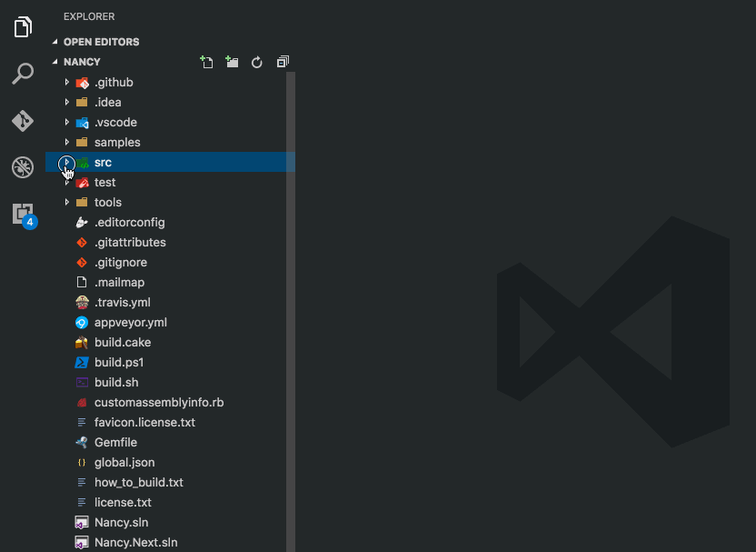Expand the .idea folder arrow
The width and height of the screenshot is (756, 552).
point(67,102)
